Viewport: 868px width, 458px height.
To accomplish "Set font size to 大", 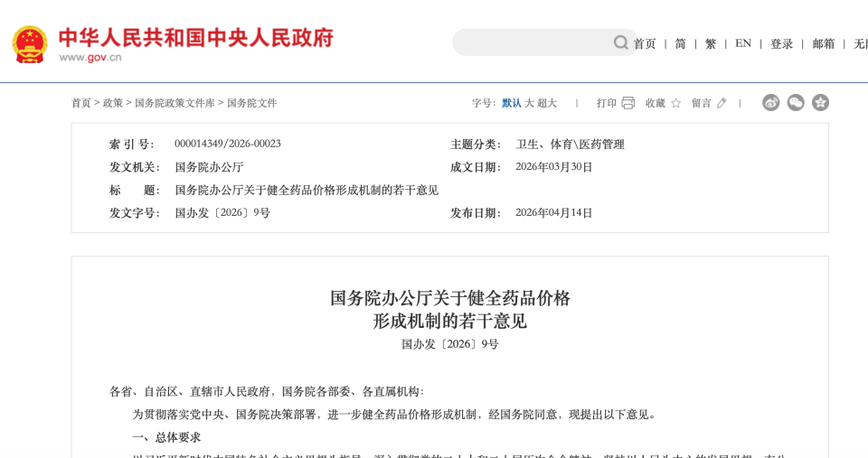I will pyautogui.click(x=529, y=103).
